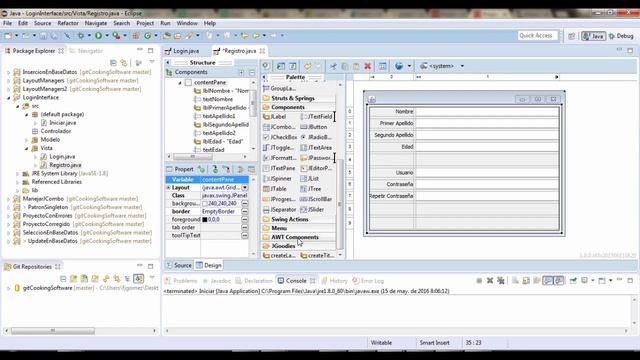
Task: Select textNombre in the Components tree
Action: tap(218, 99)
